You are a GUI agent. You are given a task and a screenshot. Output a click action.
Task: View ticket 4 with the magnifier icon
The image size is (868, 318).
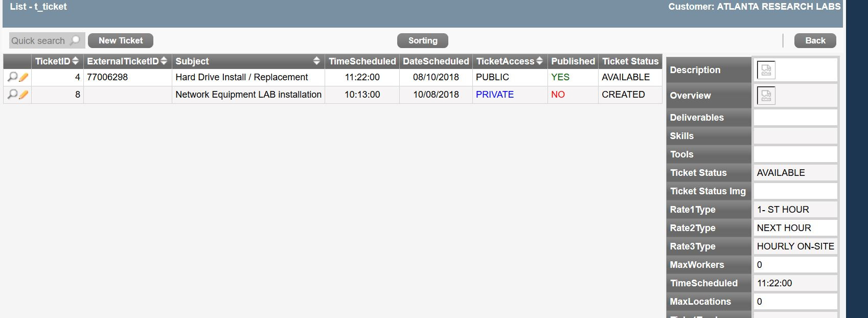tap(12, 77)
